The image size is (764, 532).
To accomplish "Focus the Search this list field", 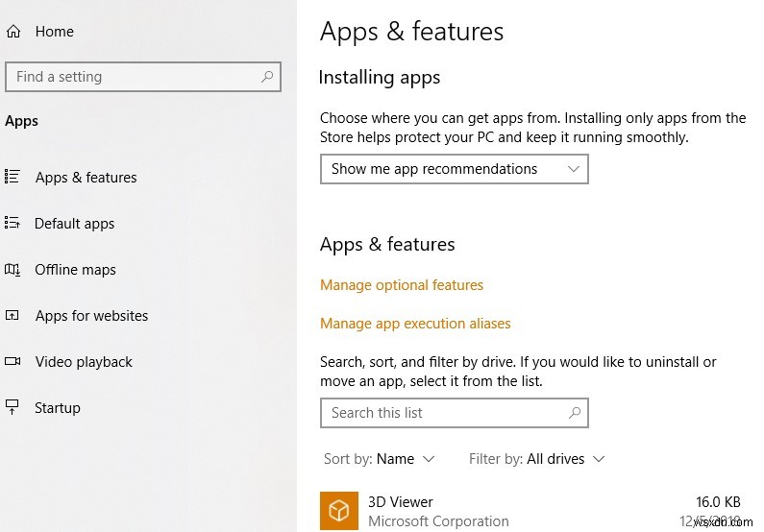I will coord(455,413).
